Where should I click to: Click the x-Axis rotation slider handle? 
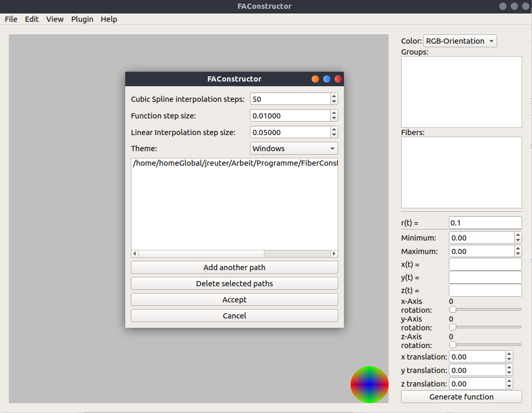[x=453, y=309]
